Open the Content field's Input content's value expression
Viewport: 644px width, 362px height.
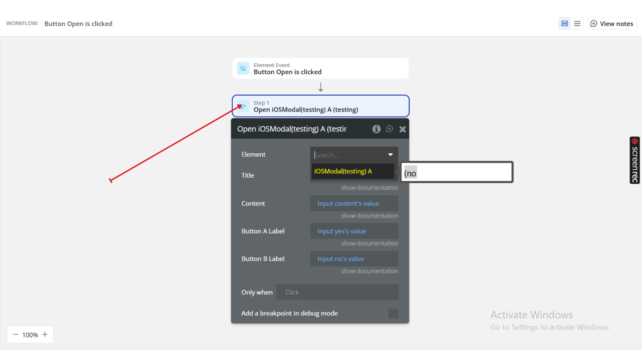(348, 203)
